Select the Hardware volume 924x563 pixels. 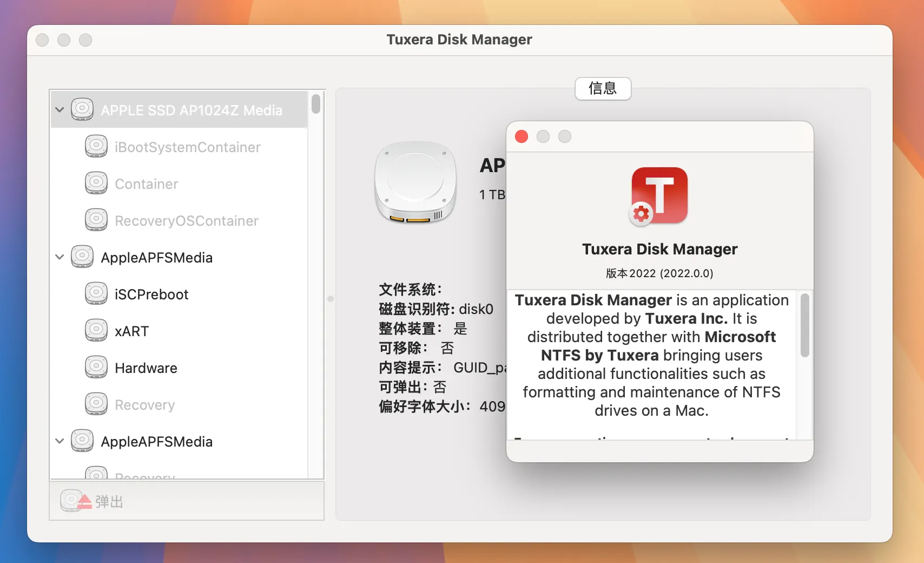coord(179,368)
